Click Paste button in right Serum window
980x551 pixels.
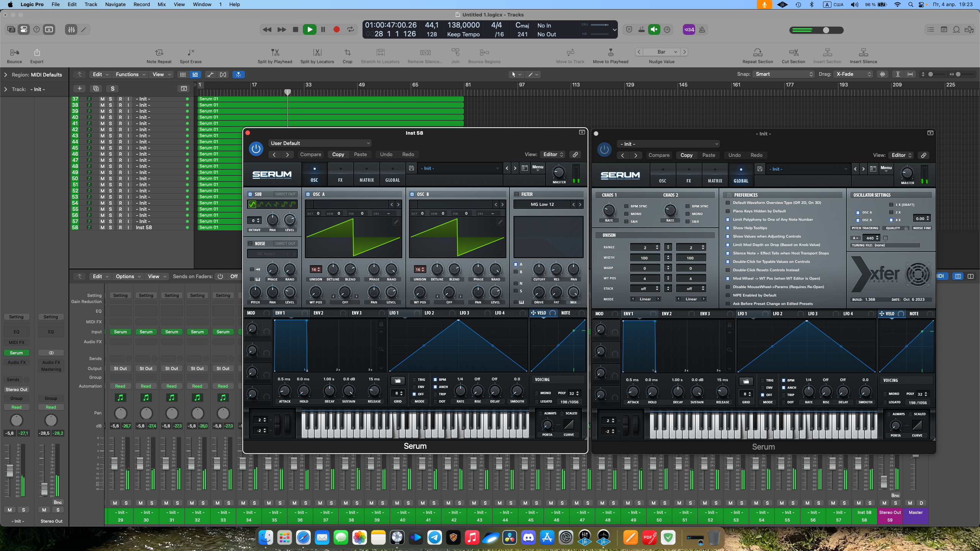click(709, 155)
